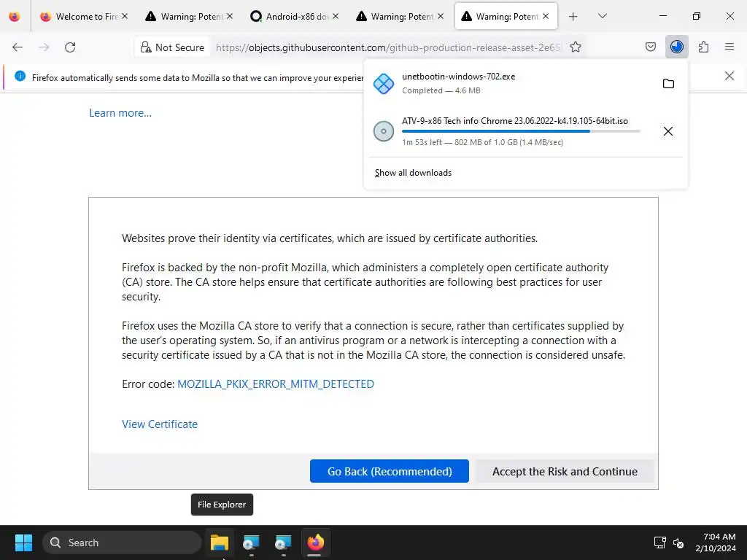Open Show all downloads

[413, 173]
